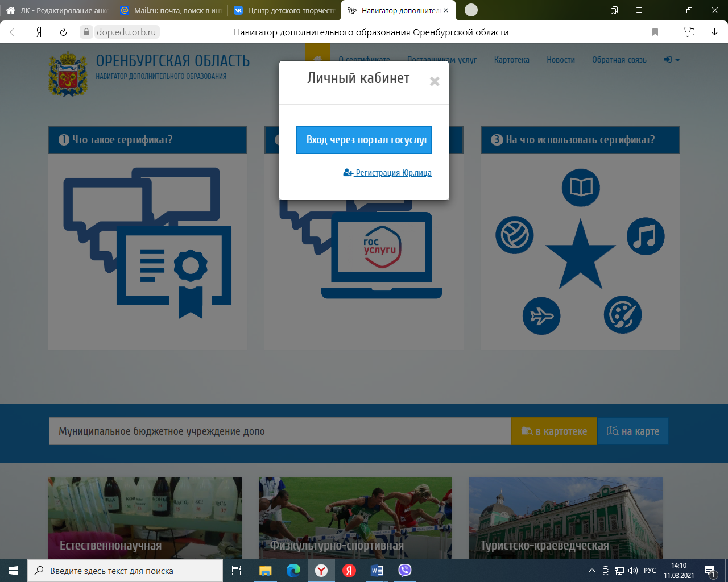Open browser tab panel icon
728x582 pixels.
tap(614, 10)
